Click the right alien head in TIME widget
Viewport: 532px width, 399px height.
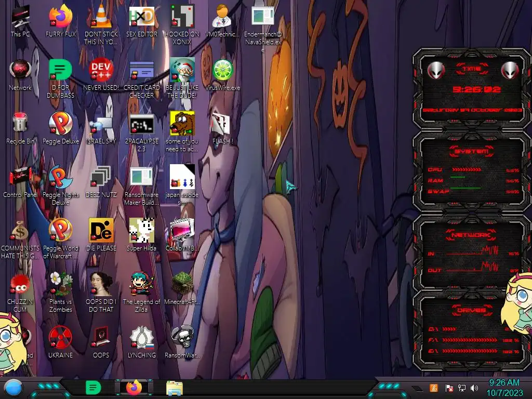point(510,70)
